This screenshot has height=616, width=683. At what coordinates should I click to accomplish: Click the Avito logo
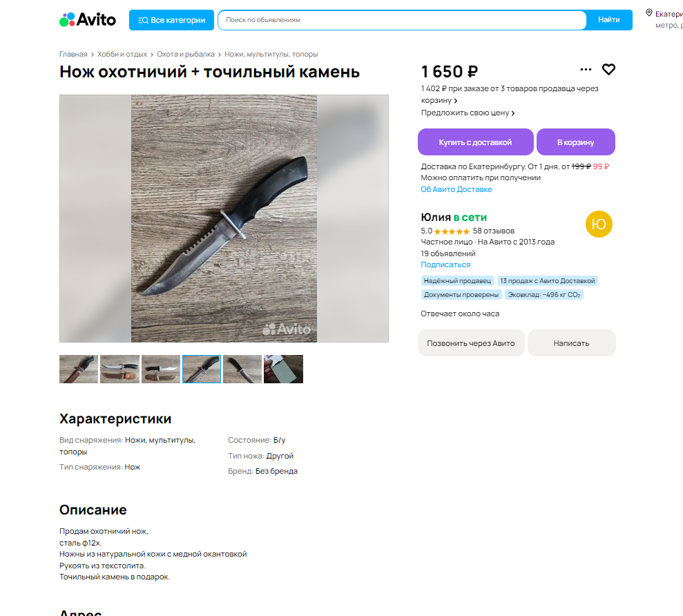(88, 19)
